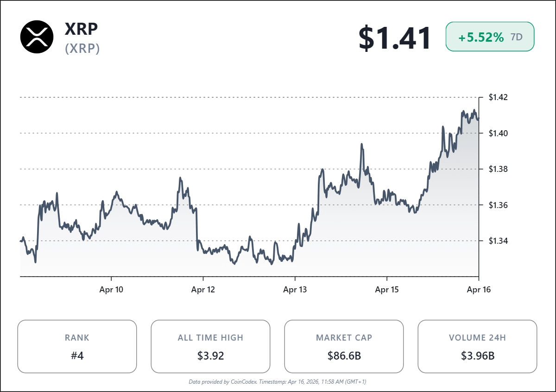556x392 pixels.
Task: Click the $1.36 price axis label
Action: click(499, 205)
